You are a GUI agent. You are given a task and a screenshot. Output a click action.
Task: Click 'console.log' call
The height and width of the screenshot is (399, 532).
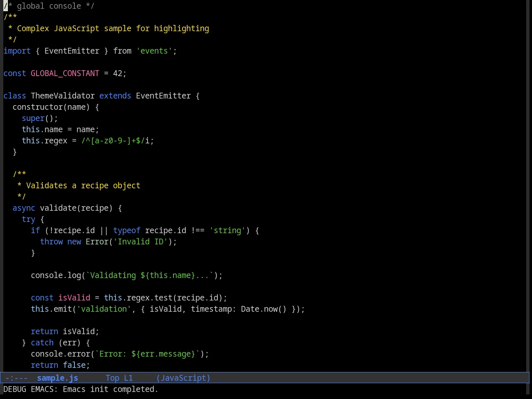[56, 275]
